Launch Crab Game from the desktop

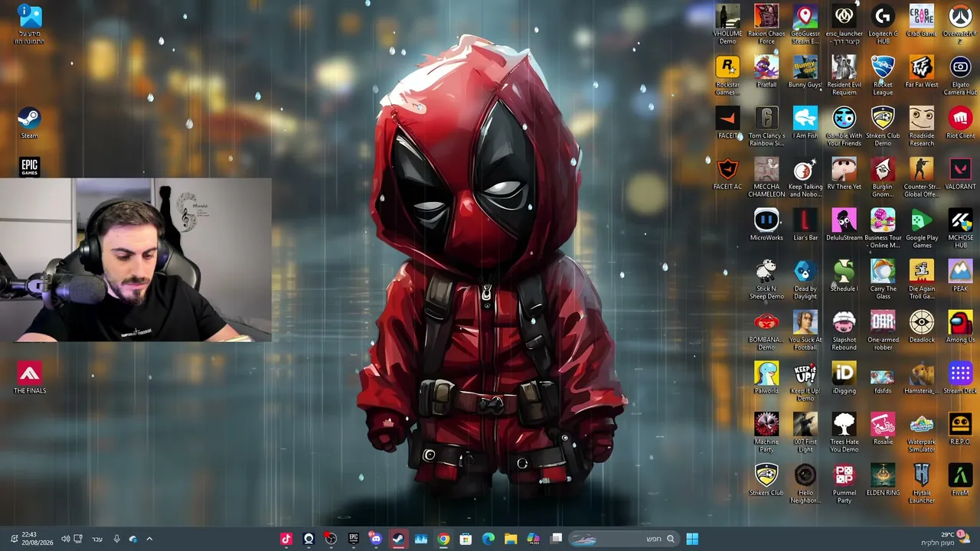921,21
